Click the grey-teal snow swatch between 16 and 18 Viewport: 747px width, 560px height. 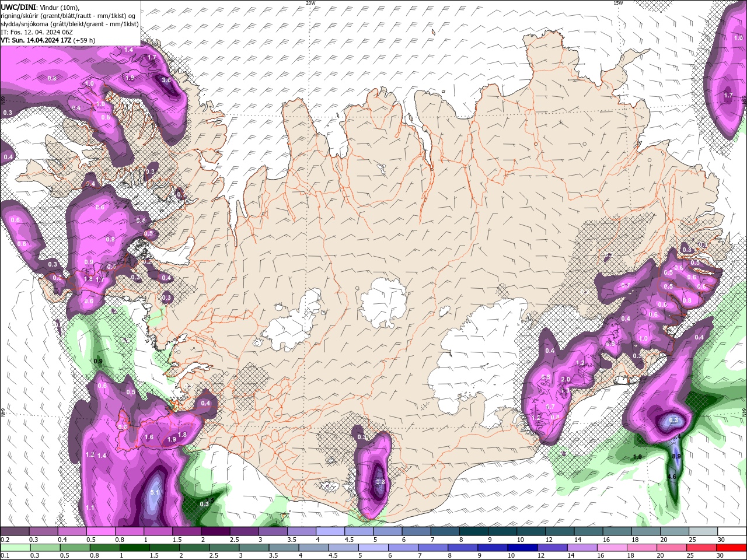[x=617, y=531]
